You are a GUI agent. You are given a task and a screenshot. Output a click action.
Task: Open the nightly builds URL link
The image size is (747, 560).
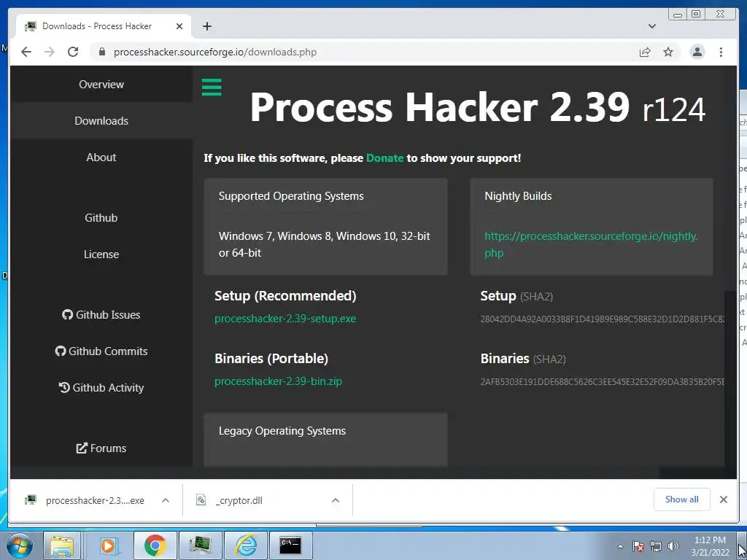coord(591,244)
